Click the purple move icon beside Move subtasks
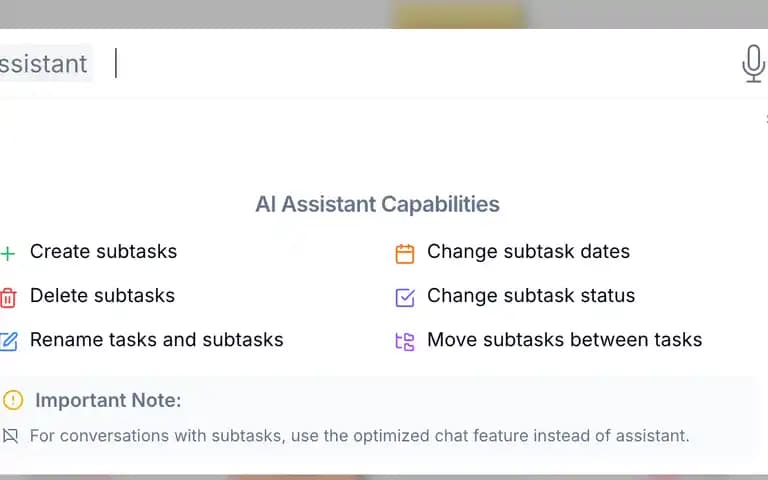 [x=405, y=342]
